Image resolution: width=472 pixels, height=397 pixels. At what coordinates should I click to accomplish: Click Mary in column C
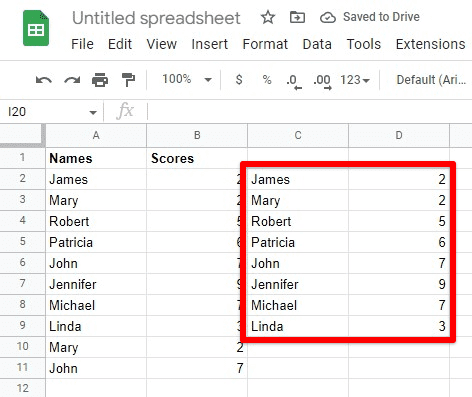pyautogui.click(x=298, y=200)
